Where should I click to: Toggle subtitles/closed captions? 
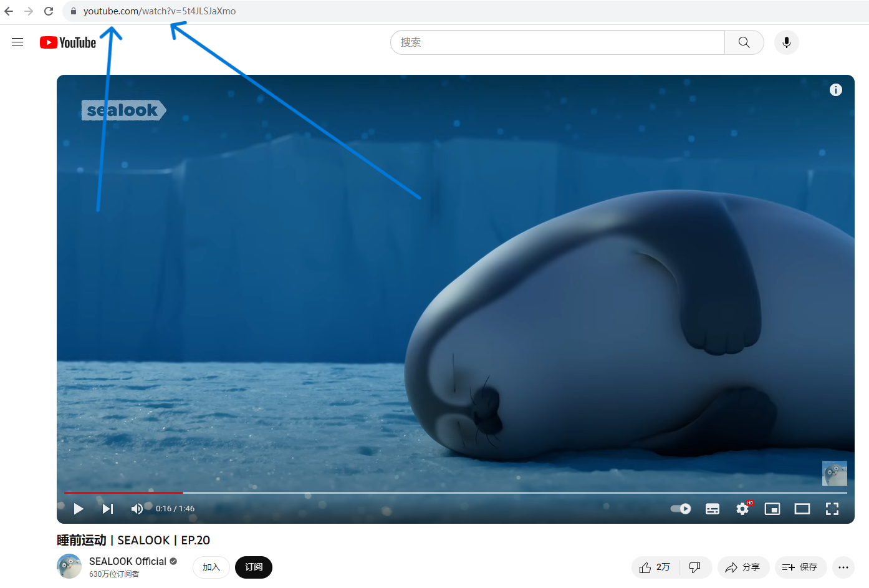[713, 509]
